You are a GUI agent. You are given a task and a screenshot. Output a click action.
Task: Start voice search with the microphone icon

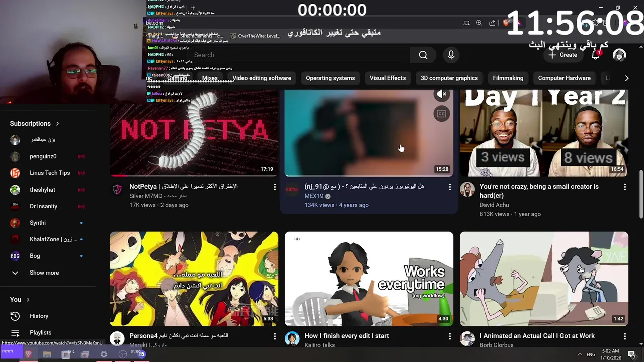(x=451, y=55)
